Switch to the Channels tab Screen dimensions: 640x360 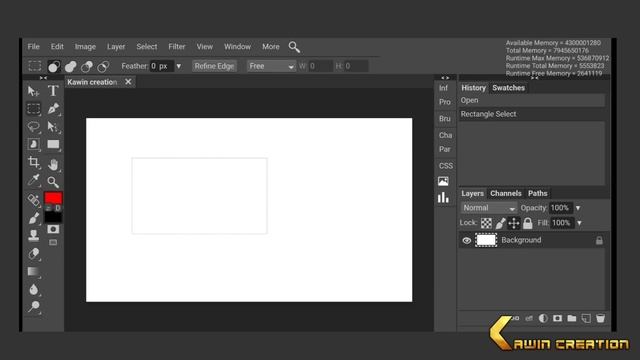pyautogui.click(x=506, y=193)
